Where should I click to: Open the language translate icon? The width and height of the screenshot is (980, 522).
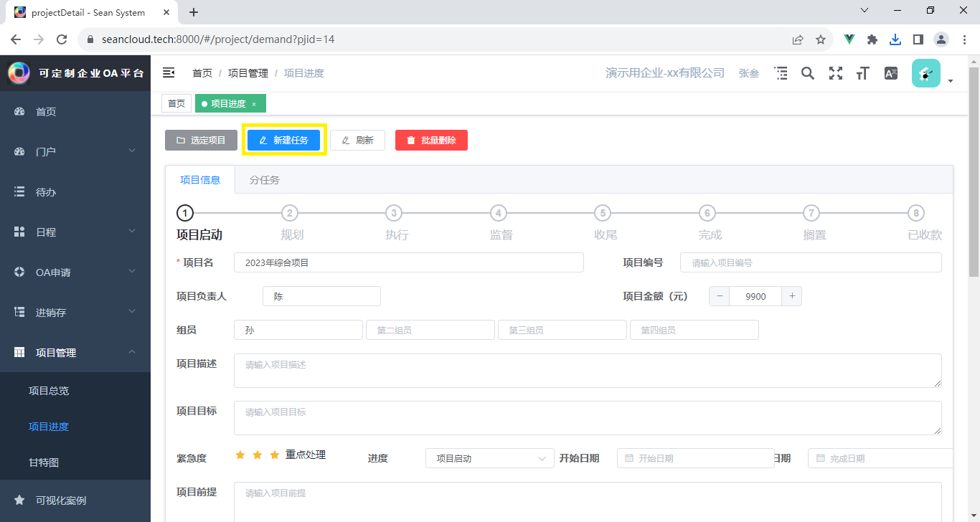coord(891,73)
